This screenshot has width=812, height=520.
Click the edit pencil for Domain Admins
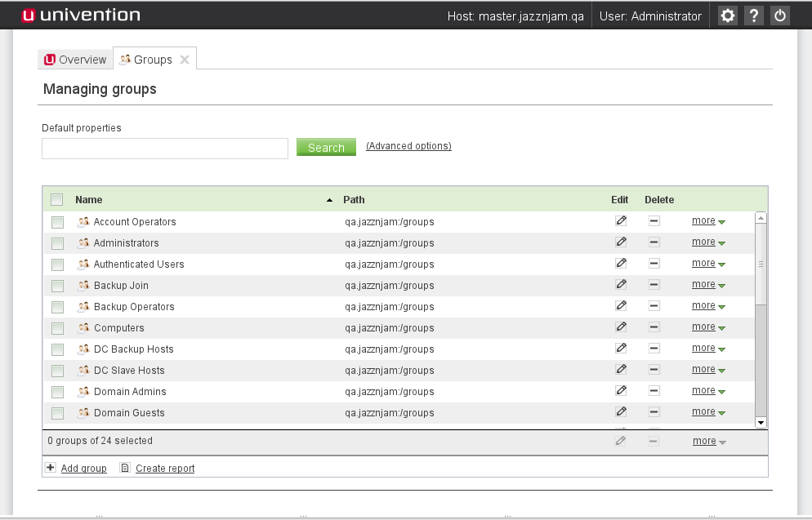tap(621, 390)
